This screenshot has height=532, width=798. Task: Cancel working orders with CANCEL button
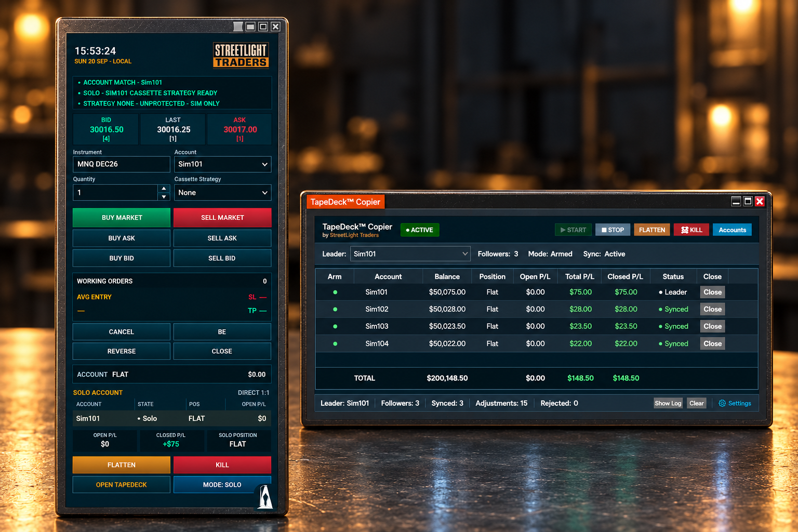click(122, 332)
